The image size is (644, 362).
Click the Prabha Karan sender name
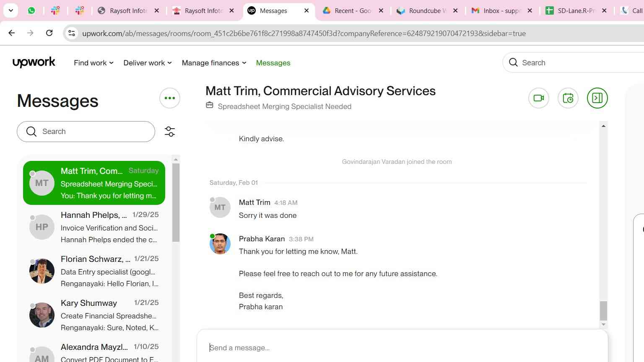pyautogui.click(x=262, y=239)
